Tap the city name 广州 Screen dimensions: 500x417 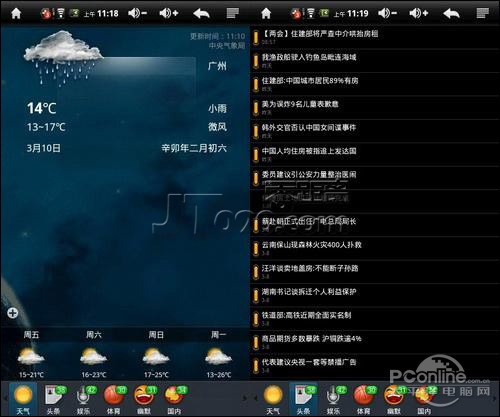(x=217, y=66)
